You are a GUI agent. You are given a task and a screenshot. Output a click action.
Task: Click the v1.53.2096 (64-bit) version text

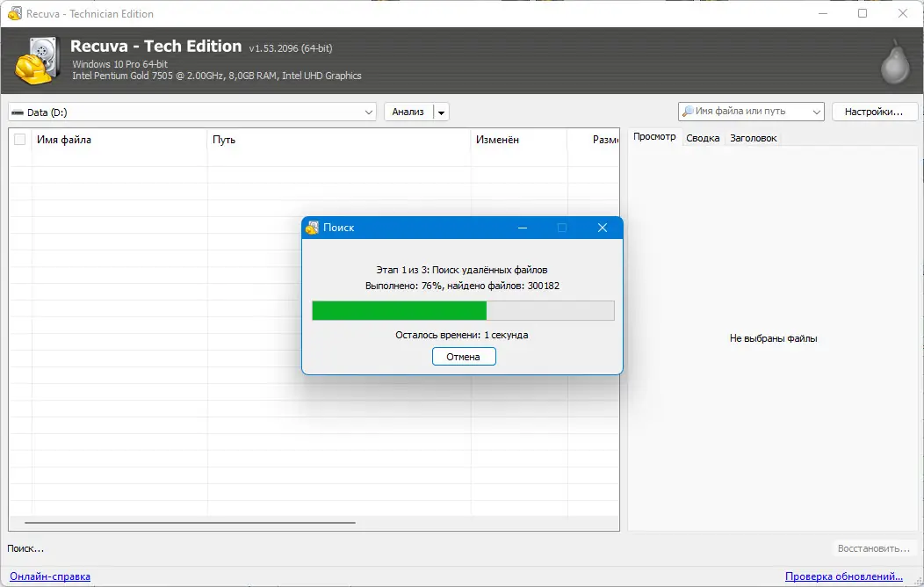pyautogui.click(x=291, y=48)
